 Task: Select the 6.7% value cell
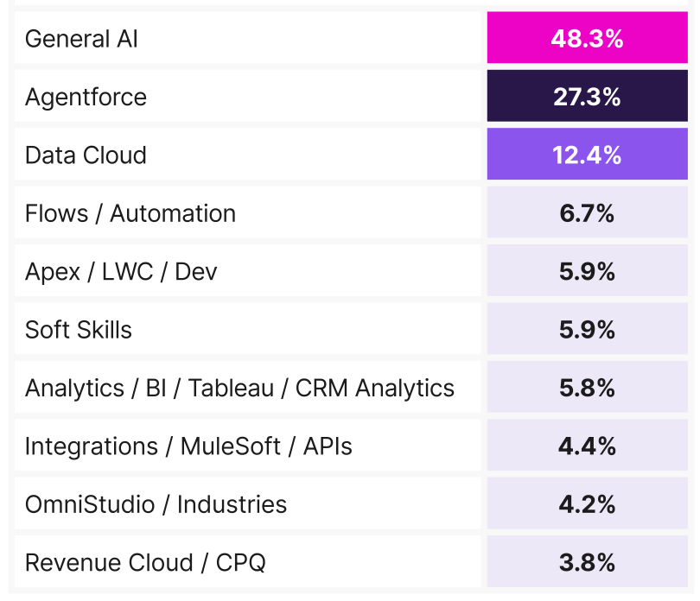[587, 213]
